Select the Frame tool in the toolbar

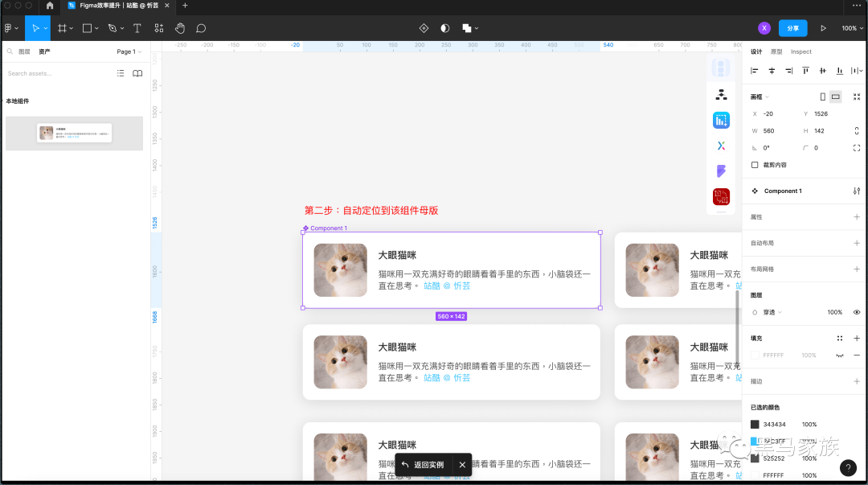click(x=64, y=27)
